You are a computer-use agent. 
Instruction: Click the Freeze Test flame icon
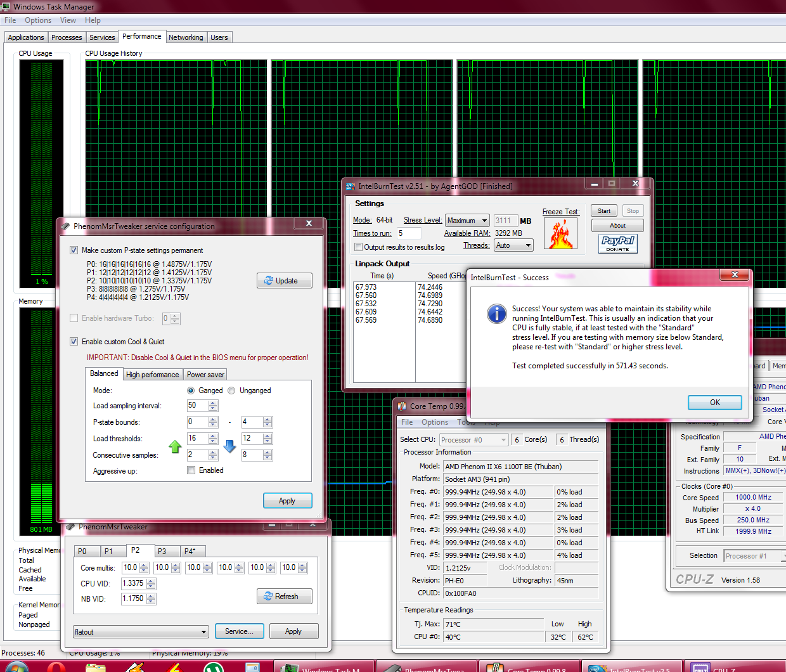561,234
